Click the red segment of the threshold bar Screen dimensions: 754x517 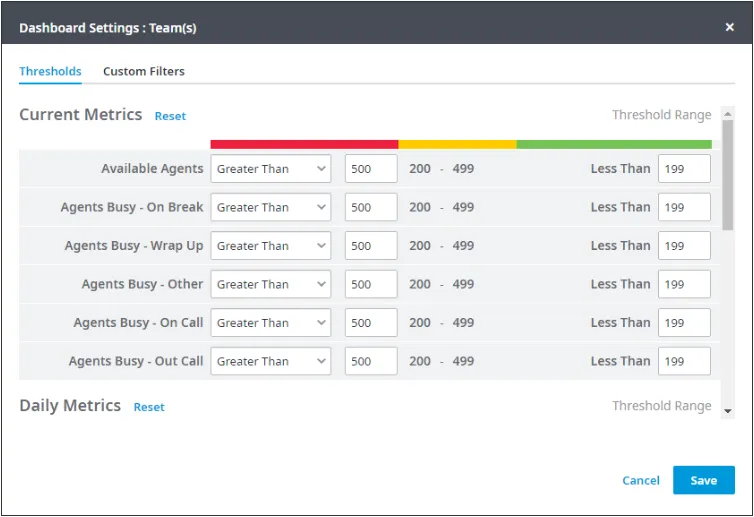tap(304, 144)
